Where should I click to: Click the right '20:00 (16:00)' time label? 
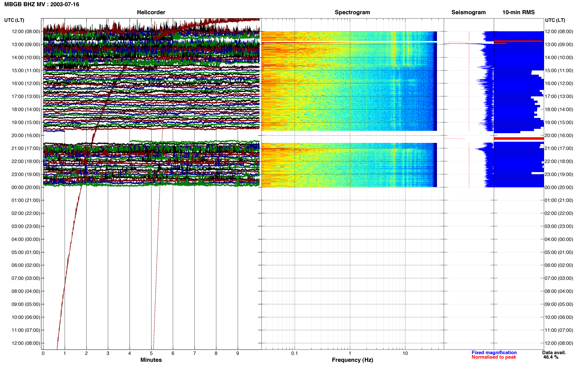pyautogui.click(x=559, y=135)
